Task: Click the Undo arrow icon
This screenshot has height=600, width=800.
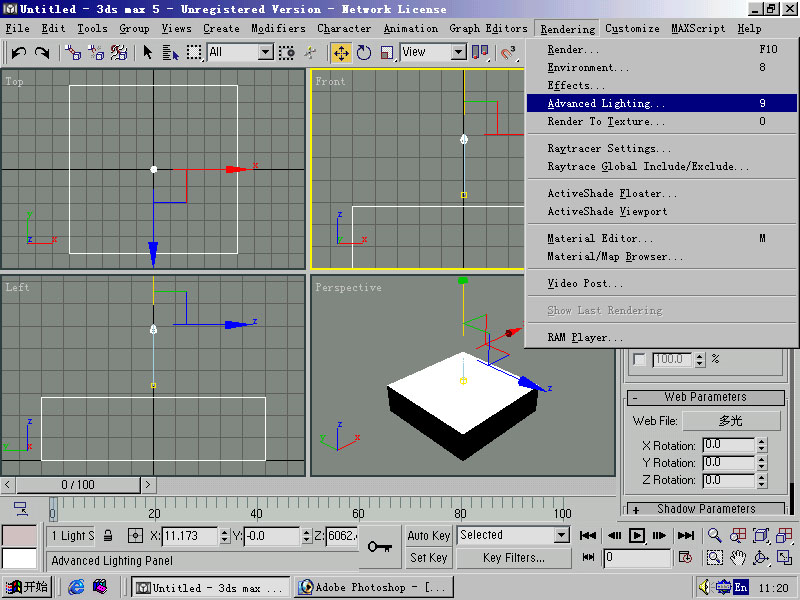Action: tap(19, 52)
